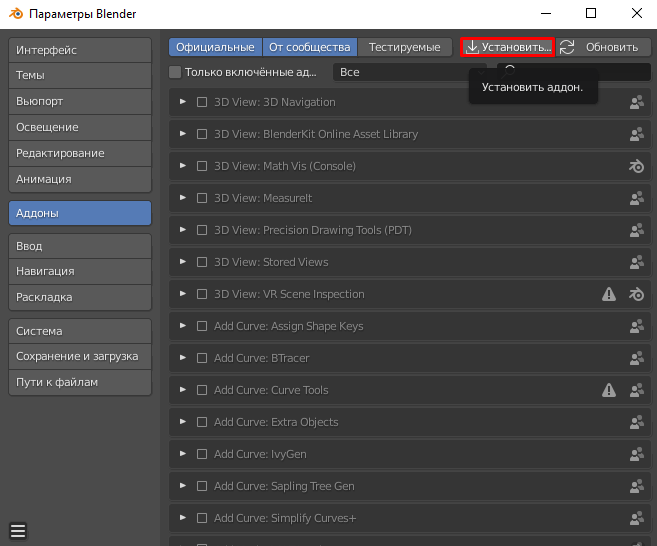Image resolution: width=657 pixels, height=546 pixels.
Task: Click the community icon on Curve Tools row
Action: [x=636, y=390]
